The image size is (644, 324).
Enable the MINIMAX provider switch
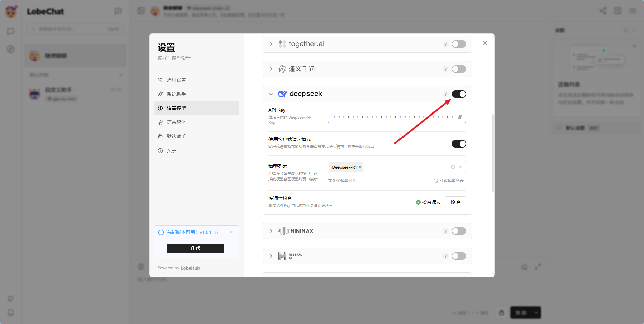point(459,231)
